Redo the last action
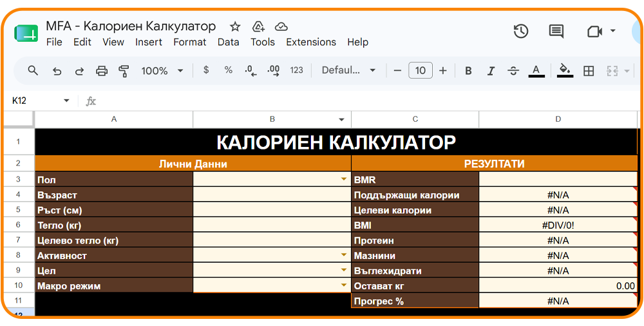This screenshot has width=644, height=326. [x=79, y=71]
